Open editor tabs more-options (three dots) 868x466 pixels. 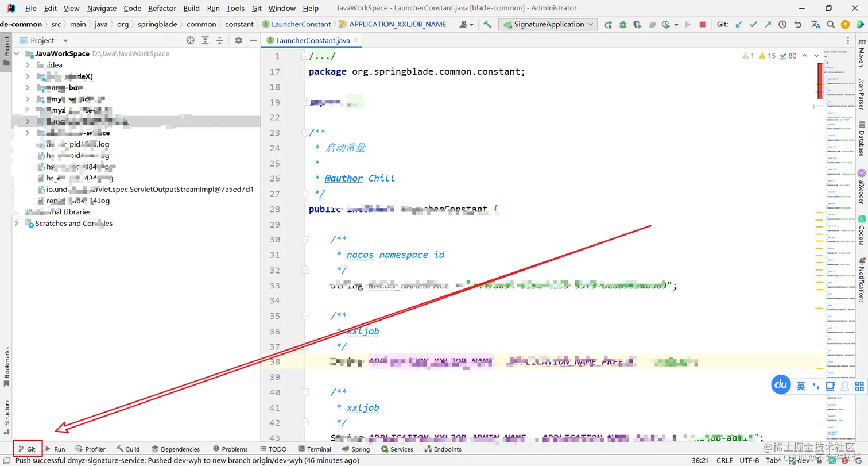(848, 40)
